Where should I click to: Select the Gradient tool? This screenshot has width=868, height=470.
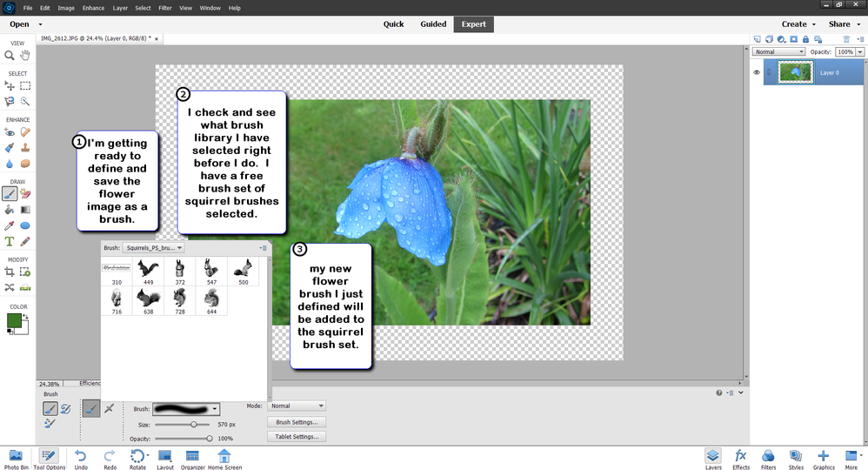click(x=25, y=210)
